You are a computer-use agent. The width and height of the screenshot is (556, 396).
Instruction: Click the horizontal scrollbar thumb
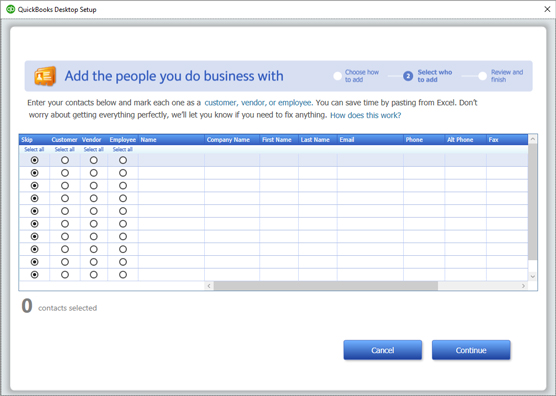click(326, 286)
